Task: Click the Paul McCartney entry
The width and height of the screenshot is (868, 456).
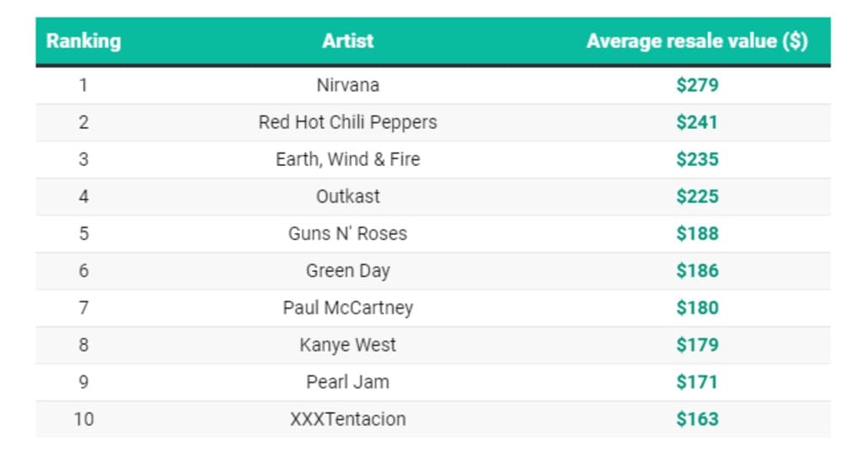Action: tap(348, 308)
